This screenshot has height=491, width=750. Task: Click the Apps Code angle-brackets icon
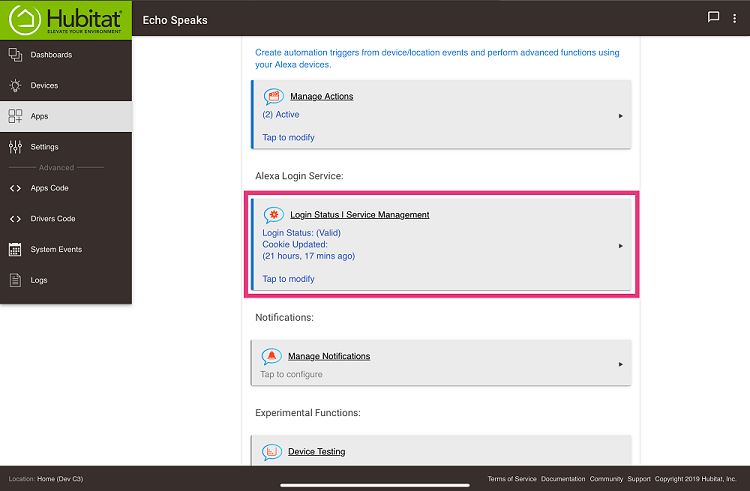click(15, 188)
